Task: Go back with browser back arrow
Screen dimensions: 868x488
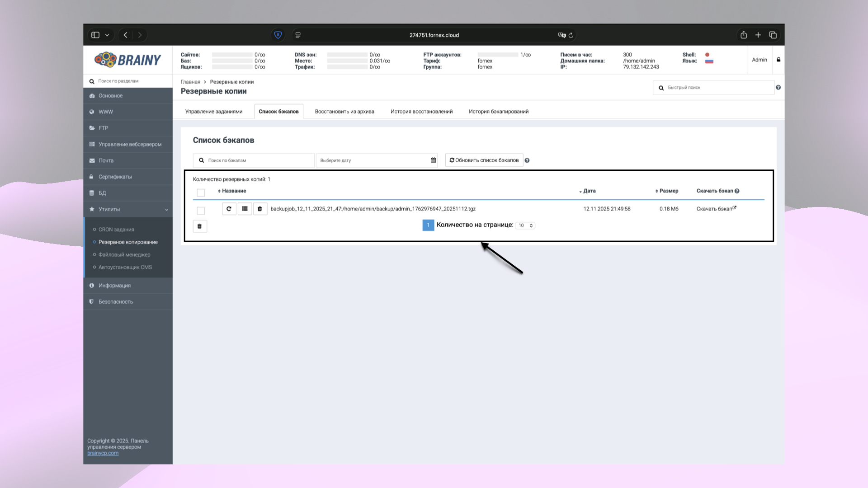Action: (126, 35)
